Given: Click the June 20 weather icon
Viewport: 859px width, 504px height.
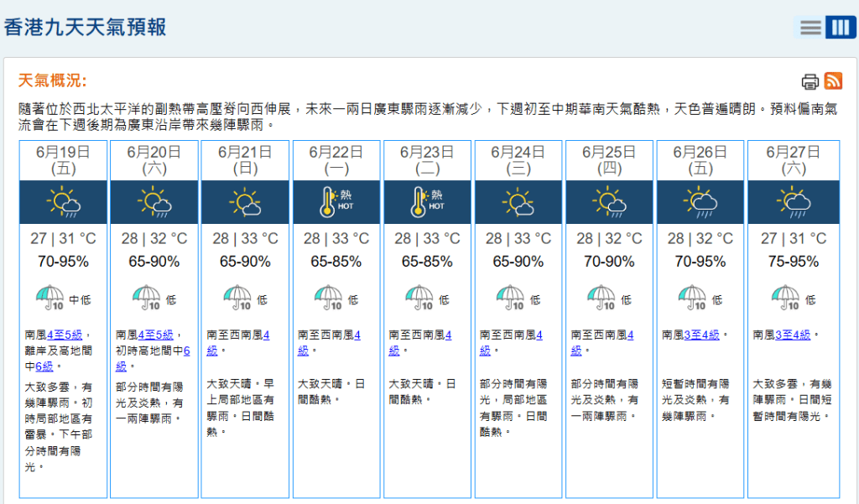Looking at the screenshot, I should 154,201.
